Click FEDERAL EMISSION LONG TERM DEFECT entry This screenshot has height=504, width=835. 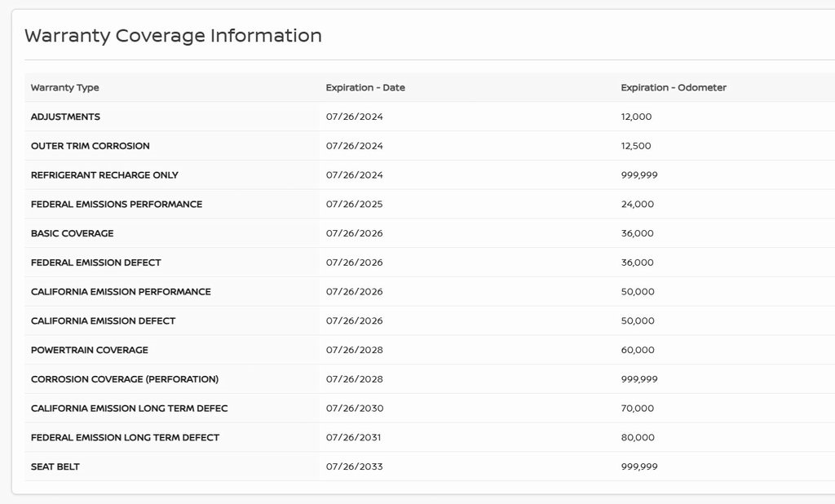(125, 438)
